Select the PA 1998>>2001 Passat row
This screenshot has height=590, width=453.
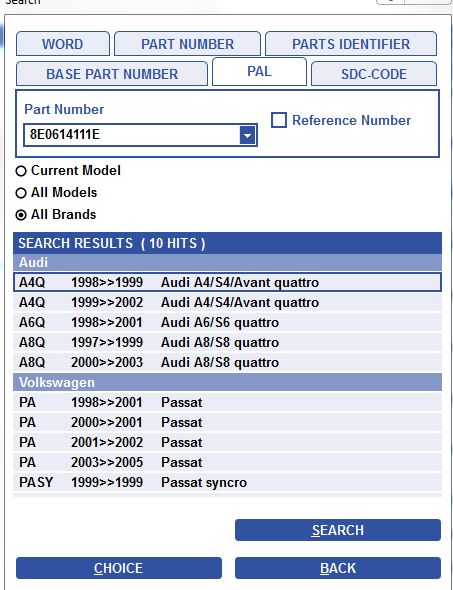227,402
